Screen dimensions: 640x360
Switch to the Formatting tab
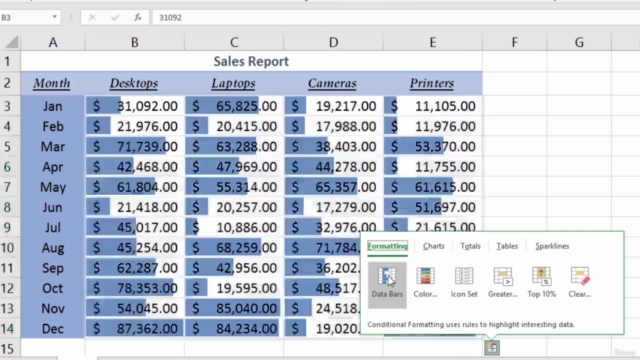(387, 246)
